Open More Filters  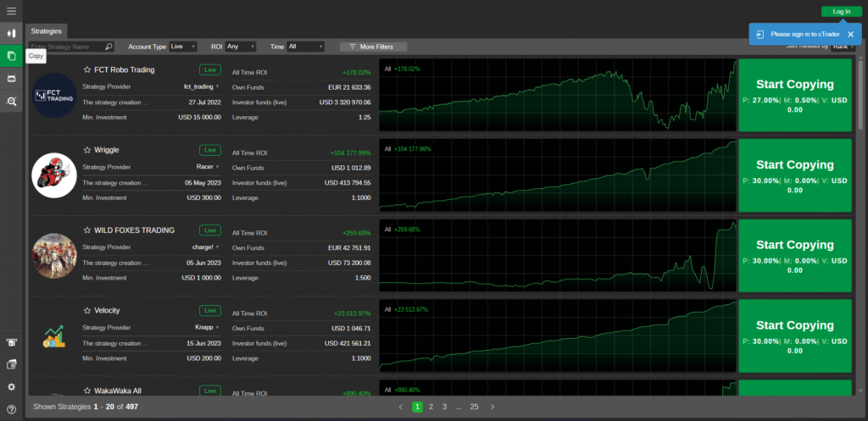(x=373, y=47)
